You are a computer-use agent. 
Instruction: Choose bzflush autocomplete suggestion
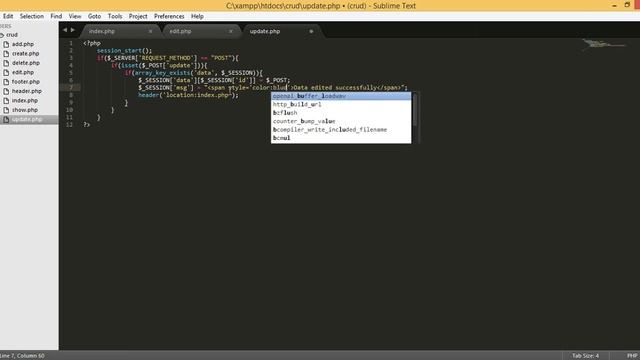pyautogui.click(x=341, y=113)
